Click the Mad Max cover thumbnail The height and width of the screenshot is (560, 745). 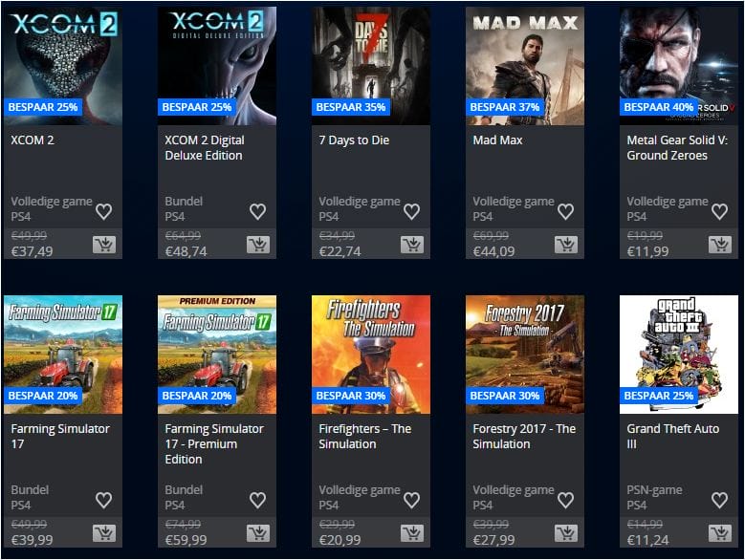(525, 66)
